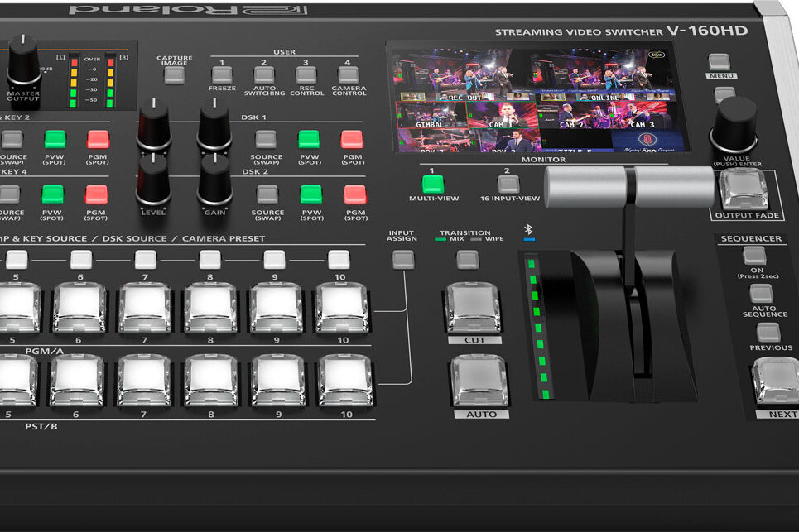The image size is (799, 532).
Task: Toggle DSK 1 PGM red button
Action: (x=352, y=140)
